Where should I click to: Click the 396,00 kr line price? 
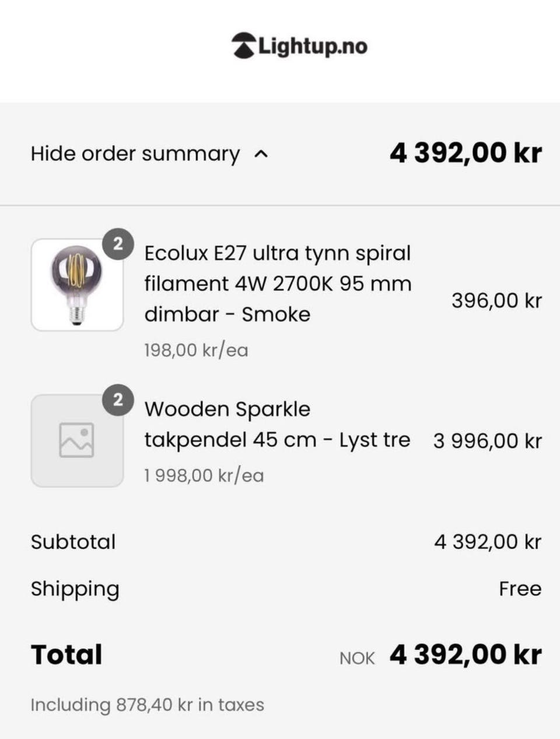pos(496,301)
